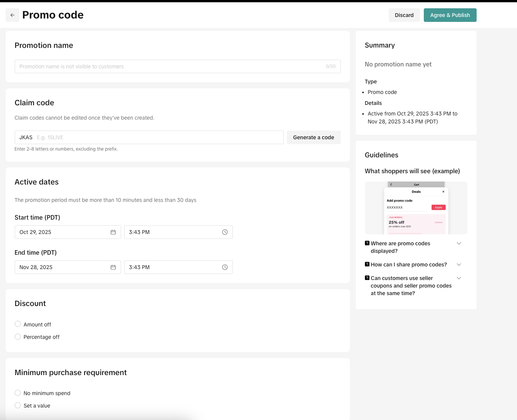Click the back arrow beside Promo code

pyautogui.click(x=12, y=15)
